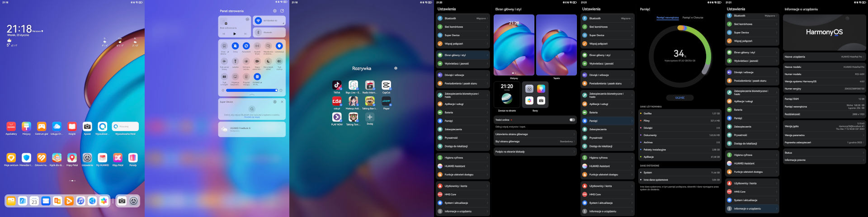Viewport: 868px width, 217px height.
Task: Open Mapy Petal on the home screen
Action: pyautogui.click(x=72, y=158)
